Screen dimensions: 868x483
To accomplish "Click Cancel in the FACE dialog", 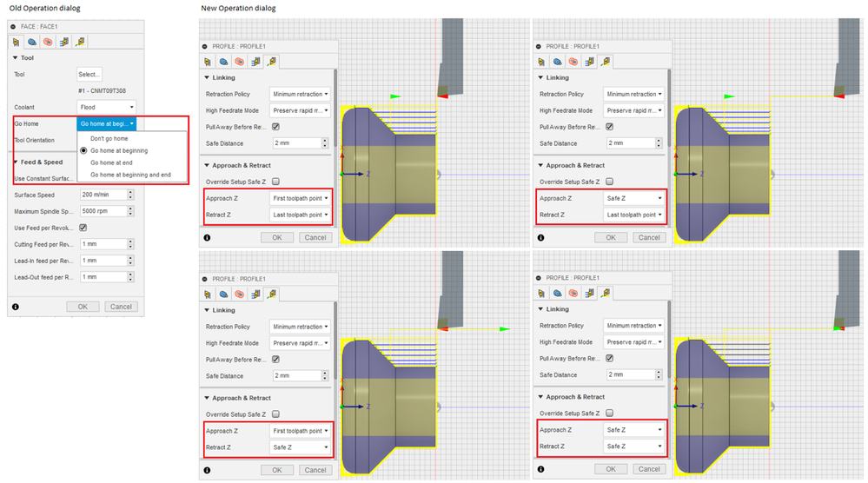I will (x=121, y=307).
